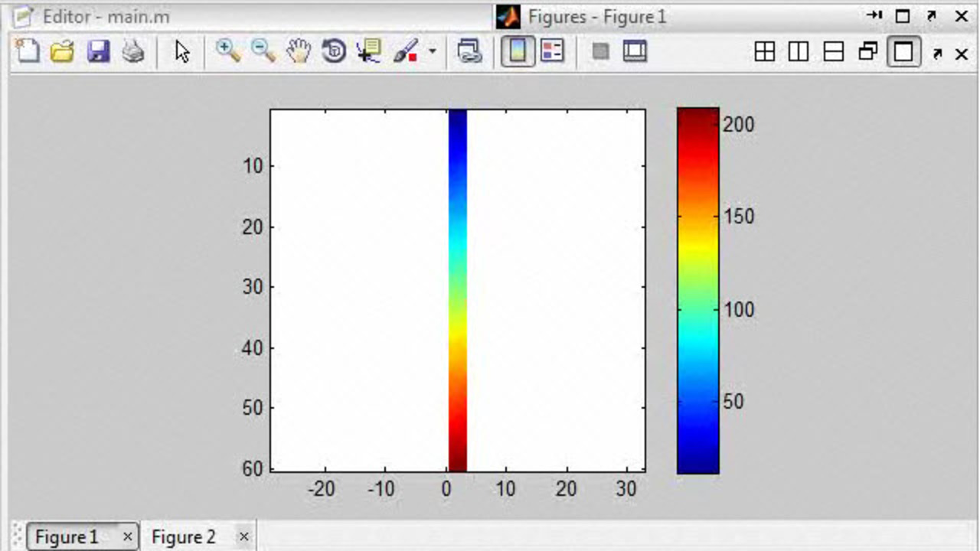The width and height of the screenshot is (980, 551).
Task: Expand the Brush tool color dropdown arrow
Action: click(x=432, y=51)
